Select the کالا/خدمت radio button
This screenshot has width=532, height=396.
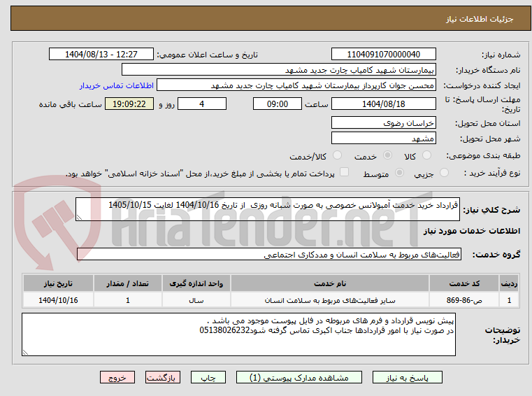click(337, 155)
